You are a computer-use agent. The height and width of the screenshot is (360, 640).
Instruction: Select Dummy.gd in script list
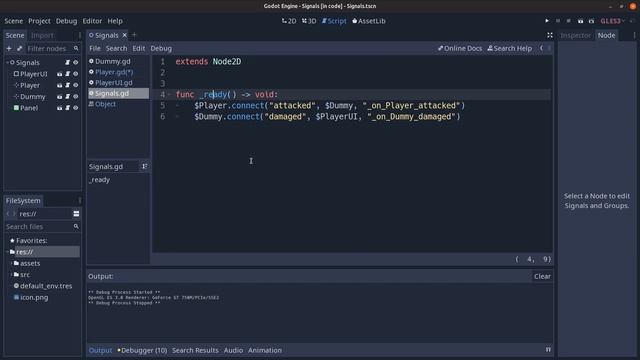[x=118, y=61]
